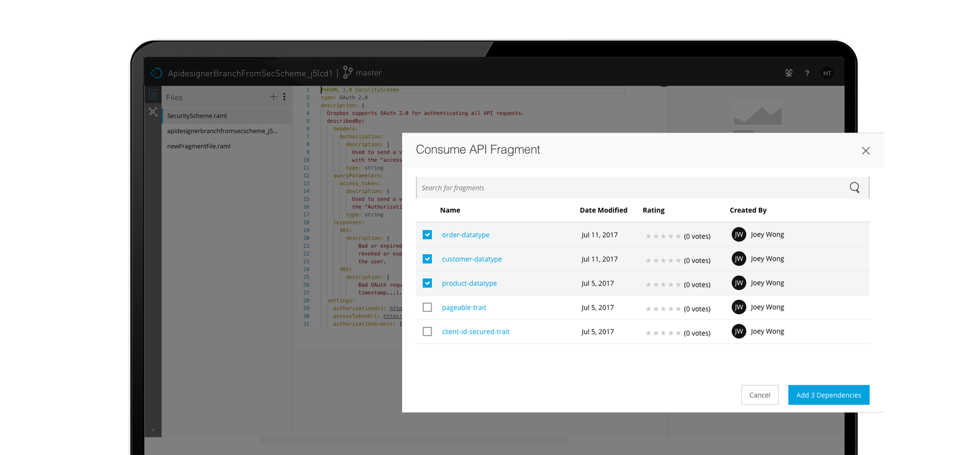The height and width of the screenshot is (455, 980).
Task: Sort by the Name column header
Action: pyautogui.click(x=450, y=210)
